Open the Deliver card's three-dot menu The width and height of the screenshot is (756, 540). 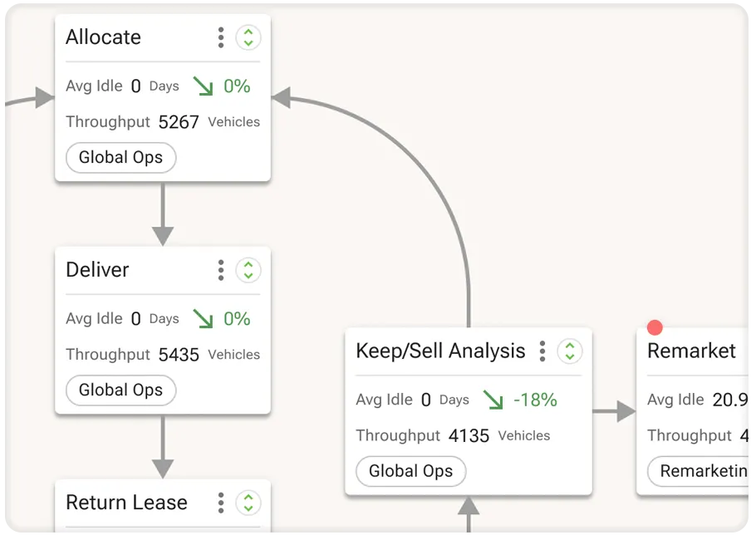(221, 270)
